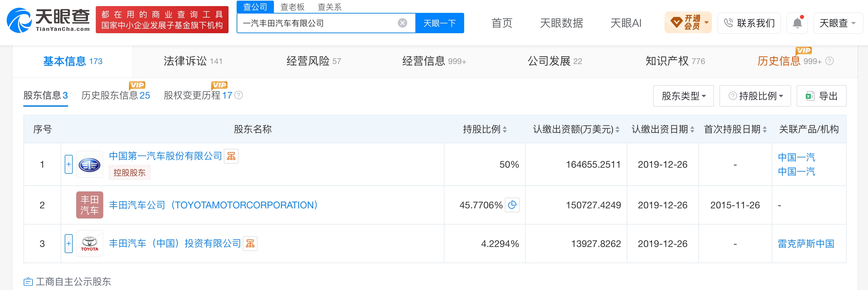The image size is (868, 290).
Task: Open the 持股比例 dropdown filter
Action: pos(755,96)
